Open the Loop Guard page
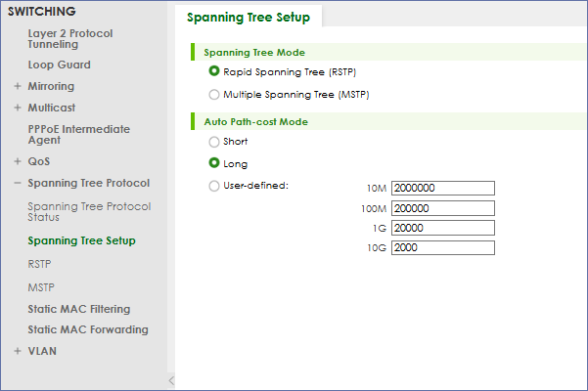588x391 pixels. (x=59, y=65)
